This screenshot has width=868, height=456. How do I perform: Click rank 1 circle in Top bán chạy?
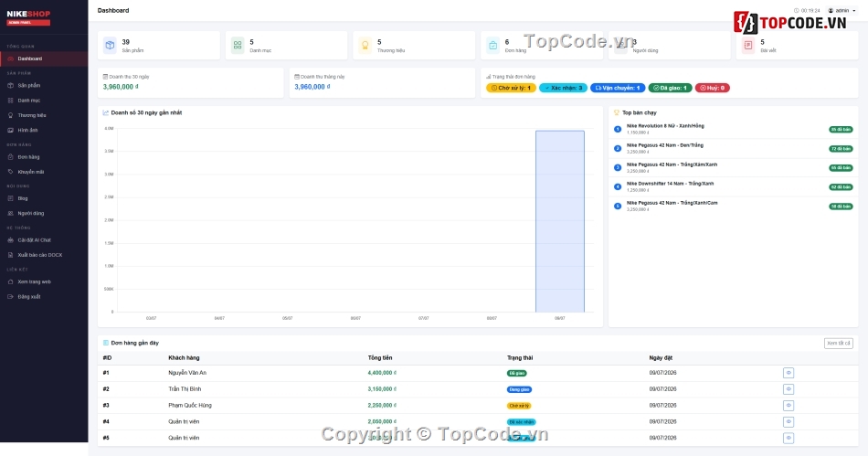tap(618, 130)
